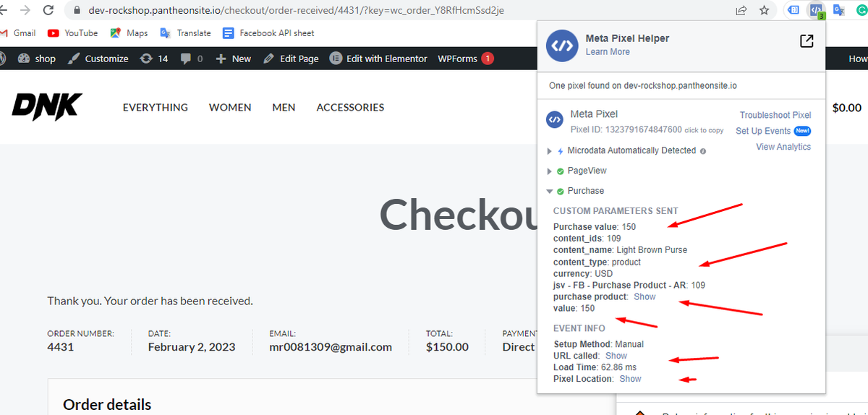Open YouTube bookmark

pos(72,33)
